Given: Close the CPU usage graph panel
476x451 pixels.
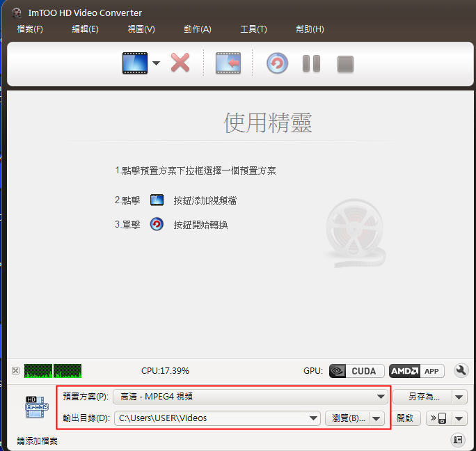Looking at the screenshot, I should [15, 371].
